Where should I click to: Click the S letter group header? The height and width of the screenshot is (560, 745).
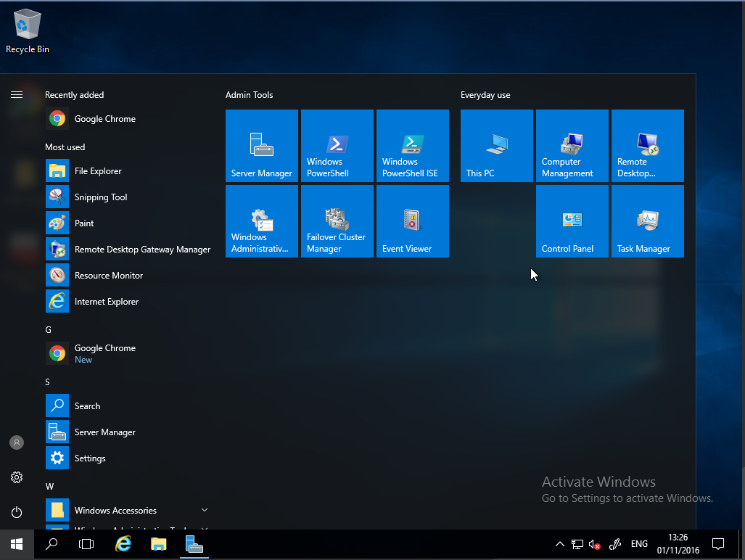(47, 382)
